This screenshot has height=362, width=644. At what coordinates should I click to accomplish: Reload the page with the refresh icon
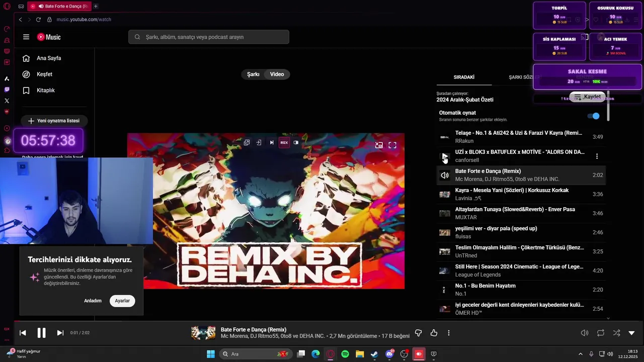point(38,20)
